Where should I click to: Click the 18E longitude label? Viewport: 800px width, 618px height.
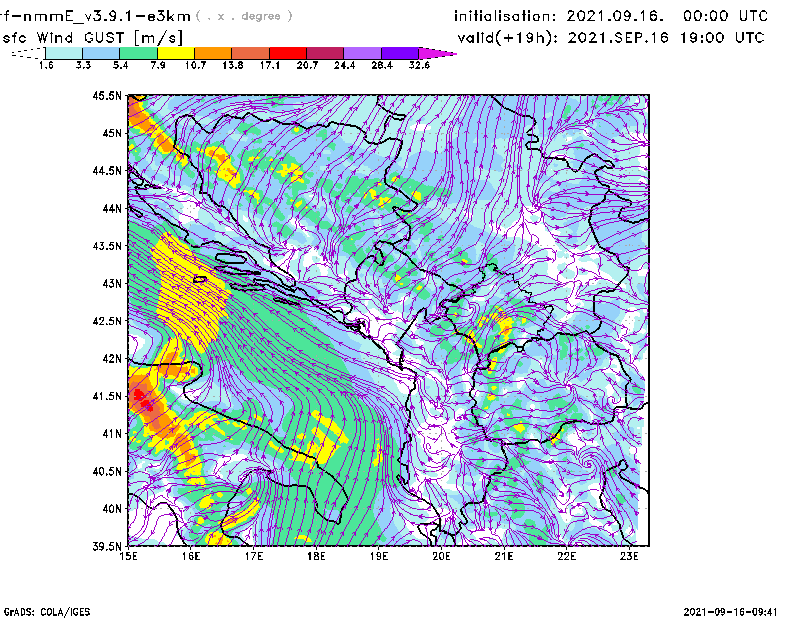point(316,556)
